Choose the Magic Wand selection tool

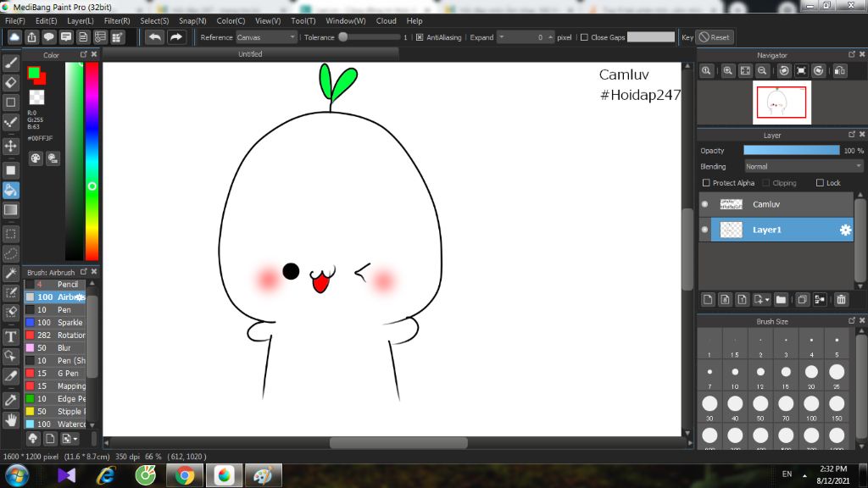pos(11,273)
